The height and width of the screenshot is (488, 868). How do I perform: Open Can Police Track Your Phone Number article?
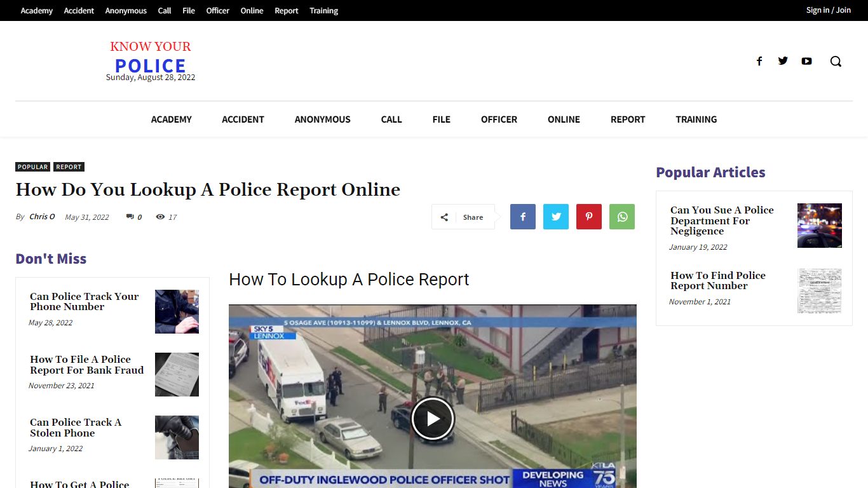coord(84,302)
